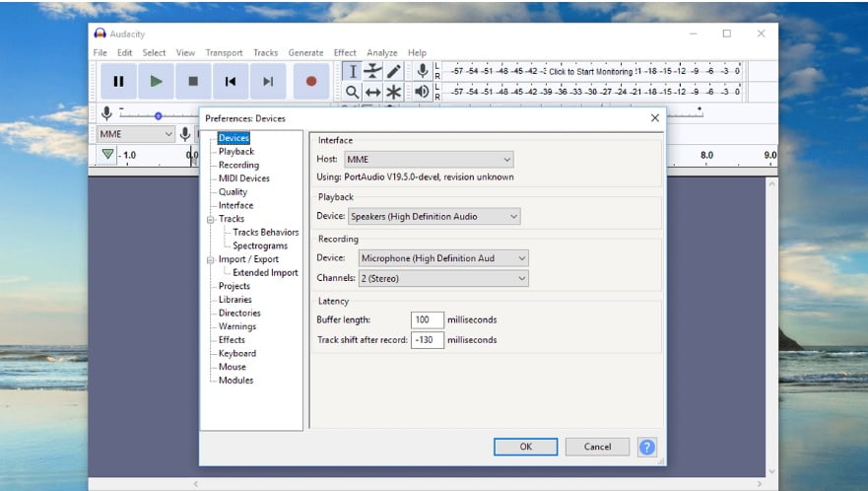Screen dimensions: 868x491
Task: Select Interface in preferences tree
Action: (x=235, y=205)
